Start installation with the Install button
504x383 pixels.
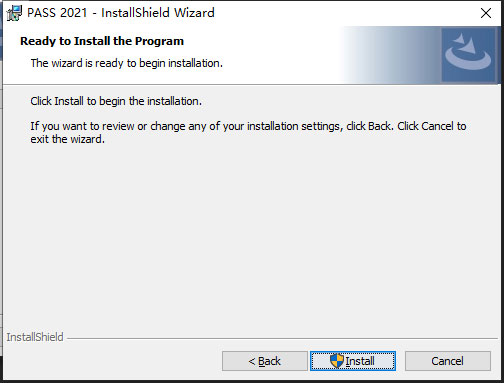[x=353, y=361]
